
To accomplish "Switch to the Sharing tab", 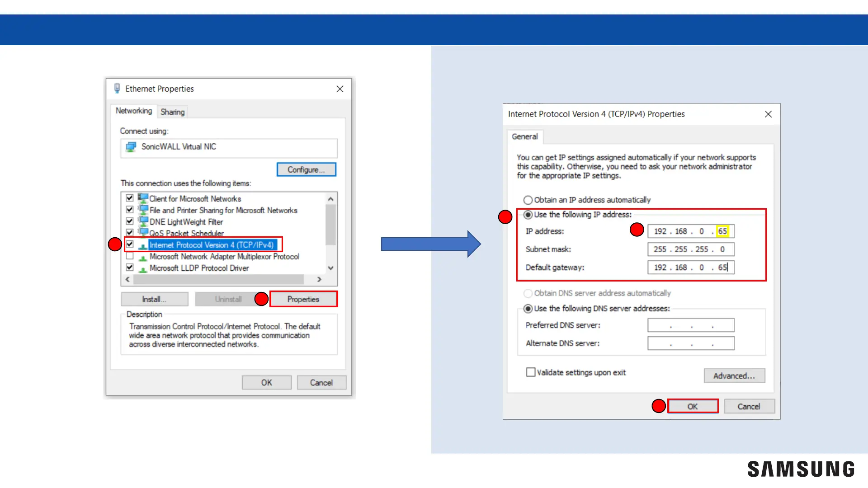I will point(172,112).
